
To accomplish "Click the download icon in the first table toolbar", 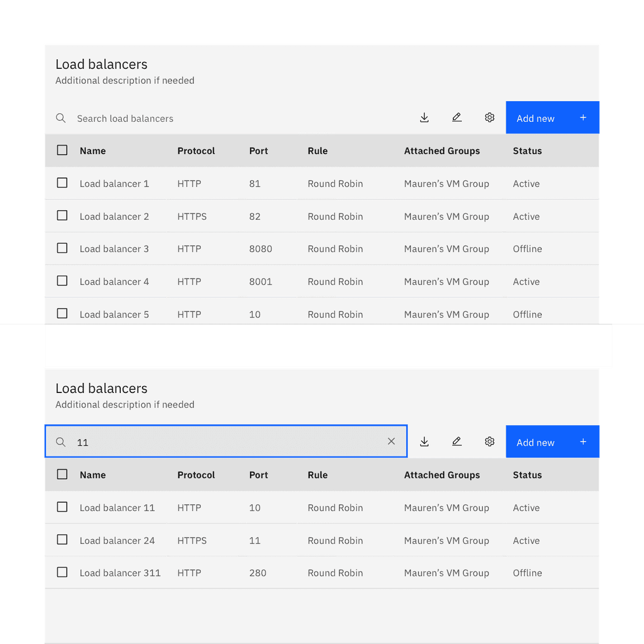I will pos(424,117).
